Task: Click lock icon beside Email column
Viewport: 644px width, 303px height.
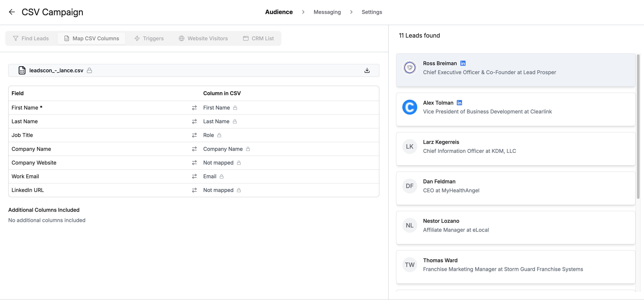Action: [222, 177]
